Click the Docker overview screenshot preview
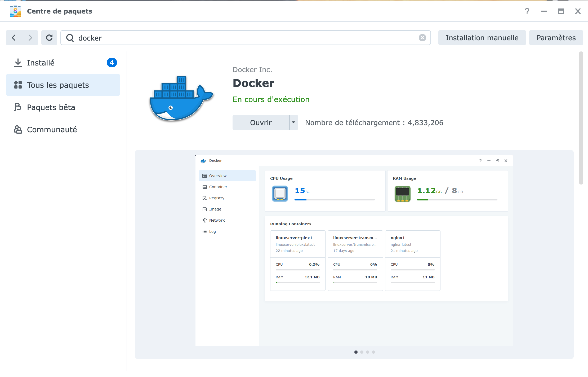Image resolution: width=588 pixels, height=377 pixels. [x=354, y=251]
